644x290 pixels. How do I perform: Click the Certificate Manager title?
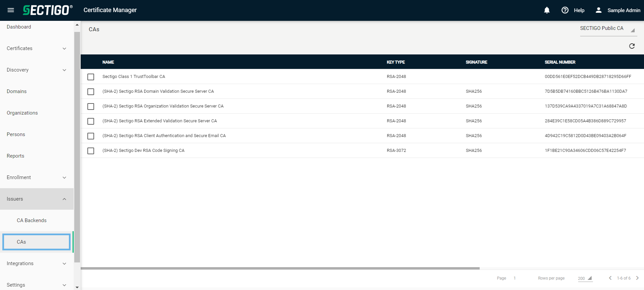point(110,10)
